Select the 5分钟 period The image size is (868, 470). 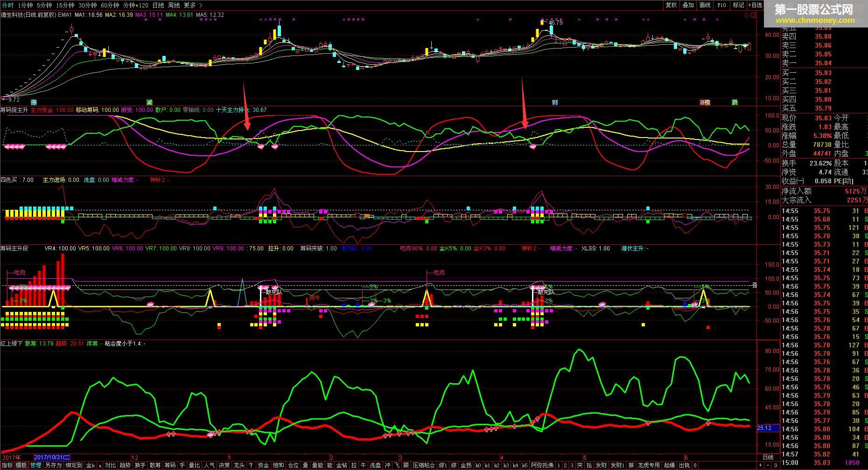coord(44,5)
